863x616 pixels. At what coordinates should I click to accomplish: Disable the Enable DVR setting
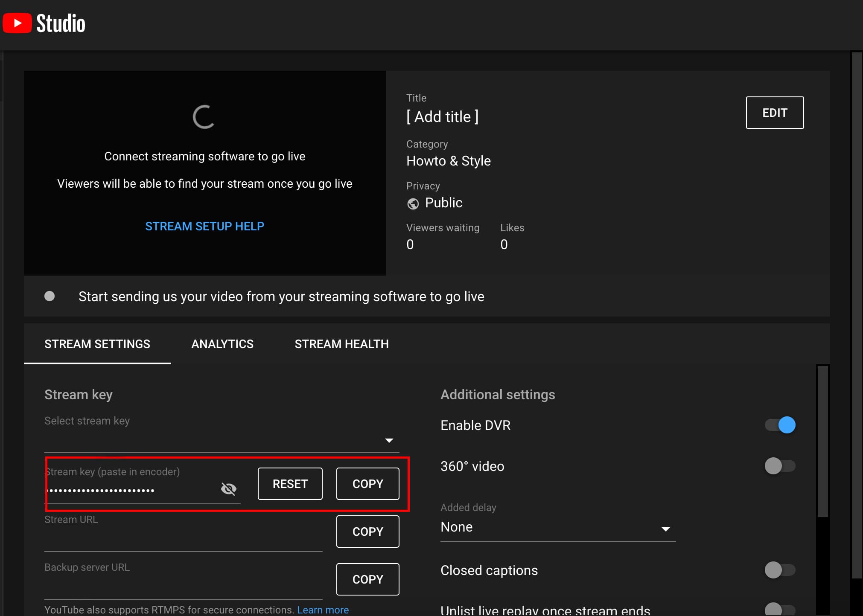(780, 425)
